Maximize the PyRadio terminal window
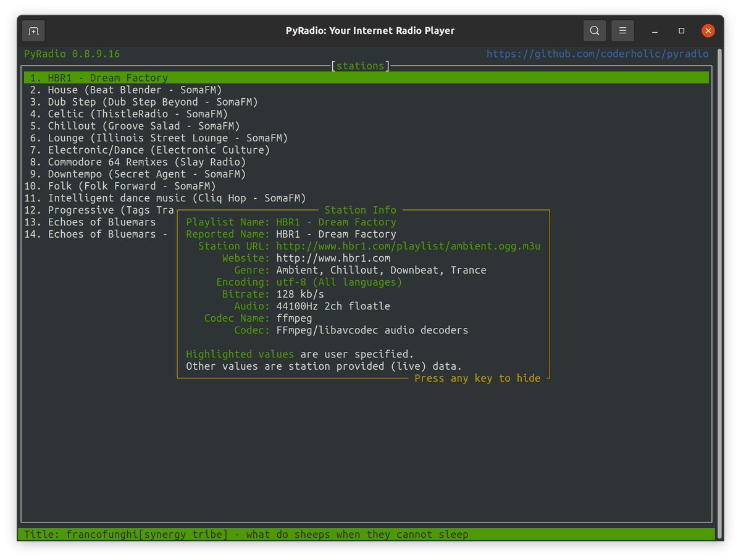 pyautogui.click(x=681, y=31)
